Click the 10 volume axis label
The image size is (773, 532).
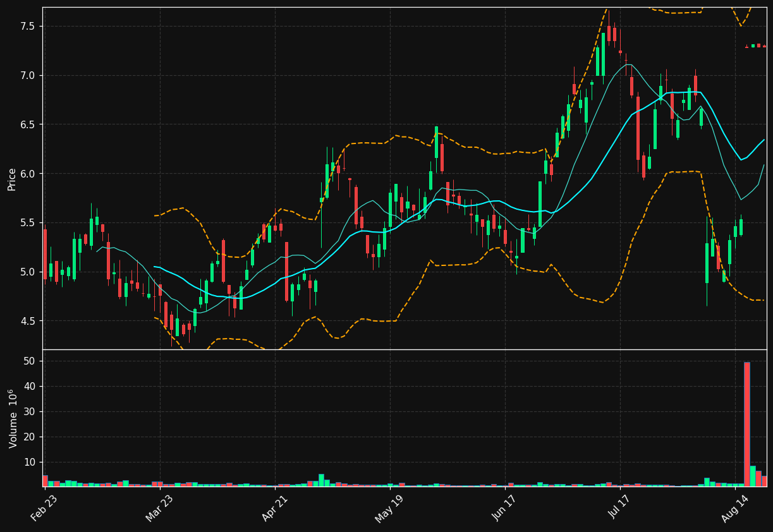click(x=29, y=462)
